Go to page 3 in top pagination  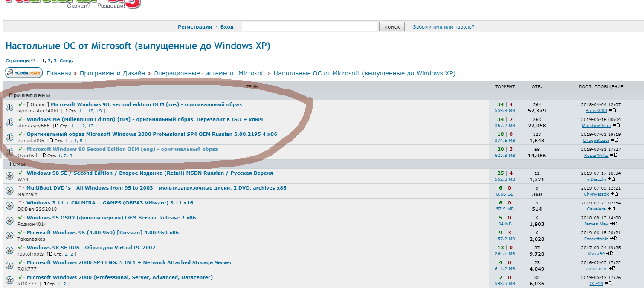pos(55,61)
